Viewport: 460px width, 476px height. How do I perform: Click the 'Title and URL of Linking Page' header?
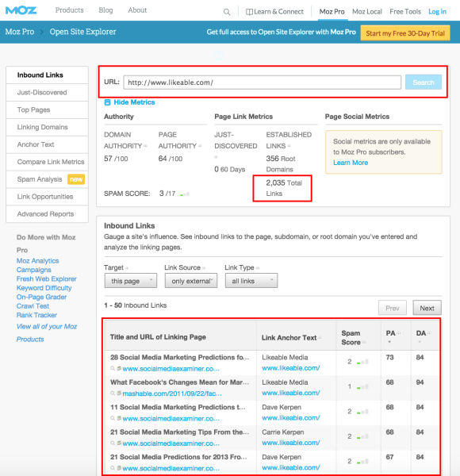tap(158, 337)
